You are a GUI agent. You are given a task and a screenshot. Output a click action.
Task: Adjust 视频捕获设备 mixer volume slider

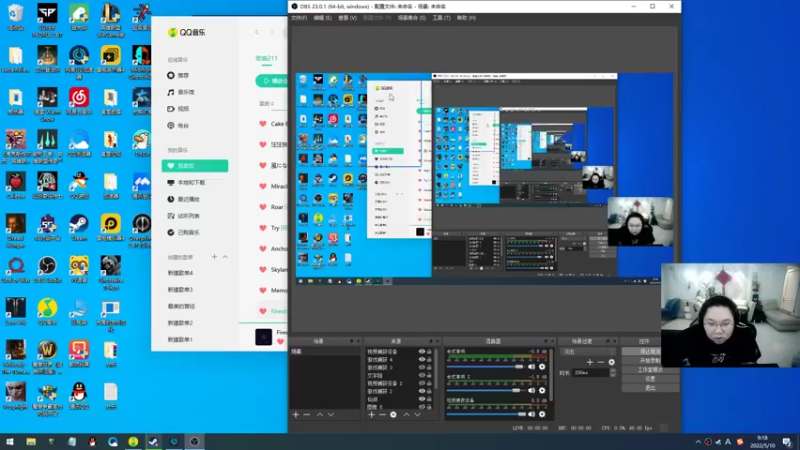coord(486,414)
